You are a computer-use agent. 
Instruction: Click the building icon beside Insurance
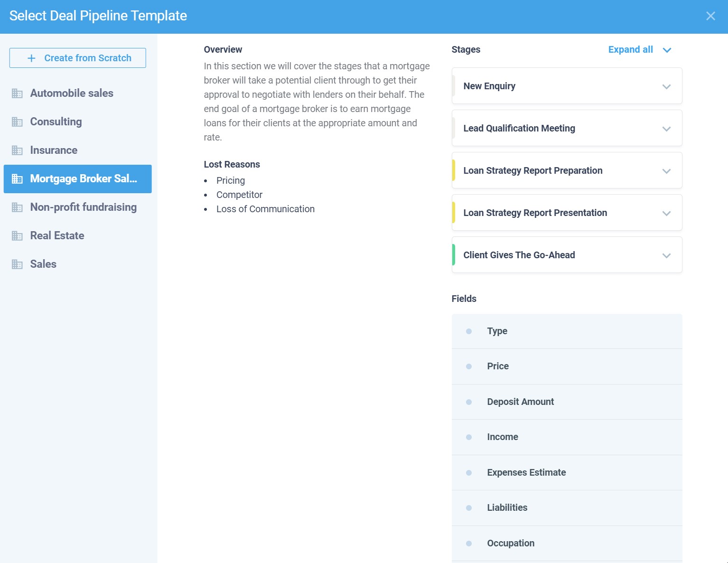click(17, 150)
